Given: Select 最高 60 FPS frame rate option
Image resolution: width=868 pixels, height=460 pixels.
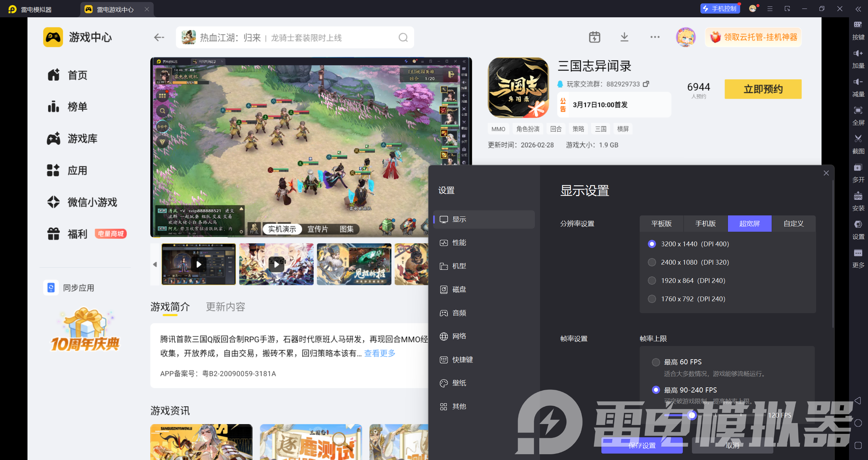Looking at the screenshot, I should 656,362.
